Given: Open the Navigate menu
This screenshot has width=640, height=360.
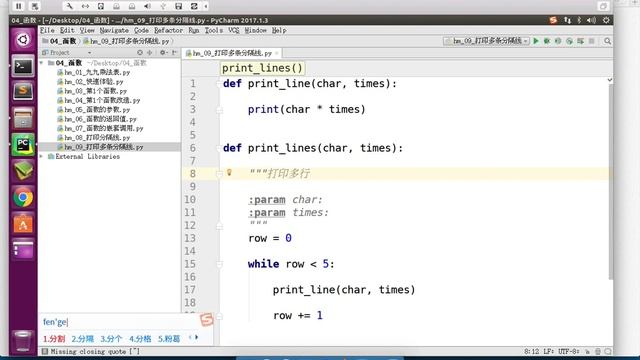Looking at the screenshot, I should [114, 30].
